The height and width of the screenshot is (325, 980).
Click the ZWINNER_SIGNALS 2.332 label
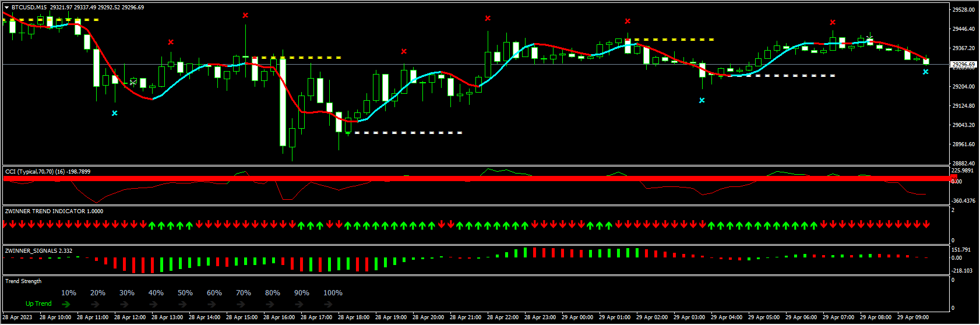point(38,251)
